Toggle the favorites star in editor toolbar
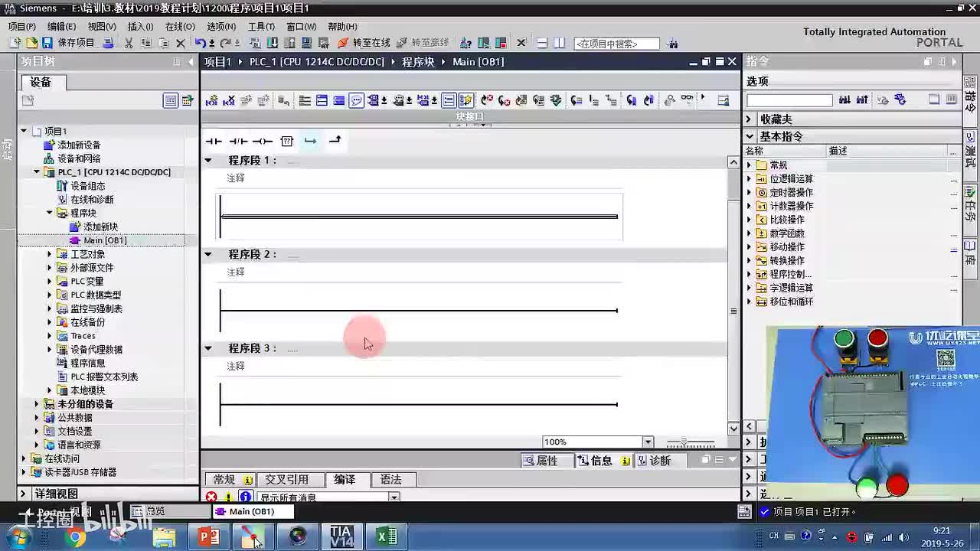 pyautogui.click(x=465, y=100)
